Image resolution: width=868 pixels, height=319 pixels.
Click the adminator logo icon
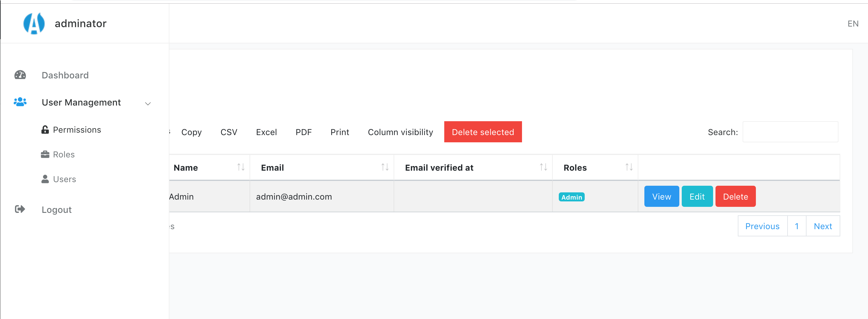34,23
